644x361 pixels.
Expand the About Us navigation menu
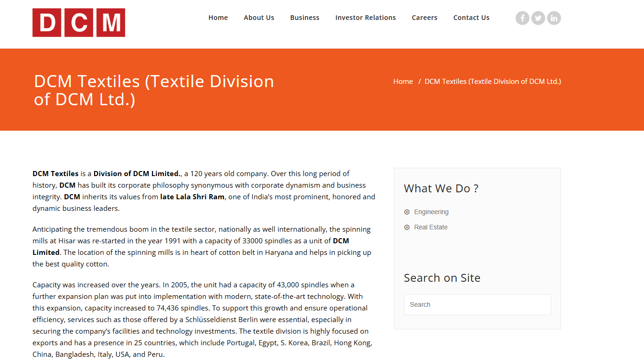[259, 18]
